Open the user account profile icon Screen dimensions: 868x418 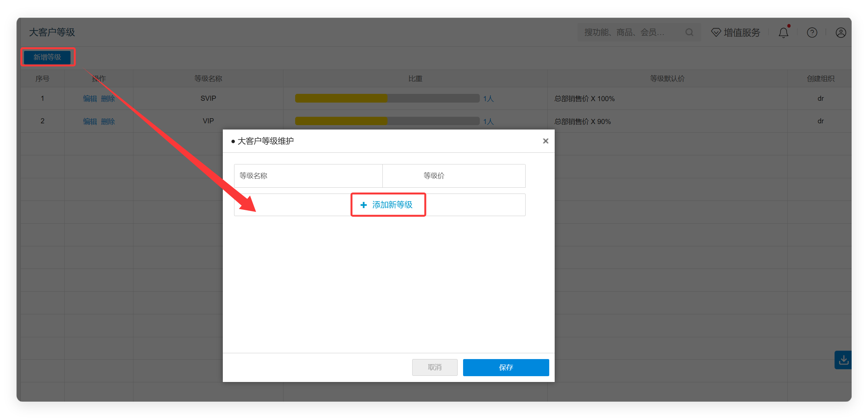[841, 33]
